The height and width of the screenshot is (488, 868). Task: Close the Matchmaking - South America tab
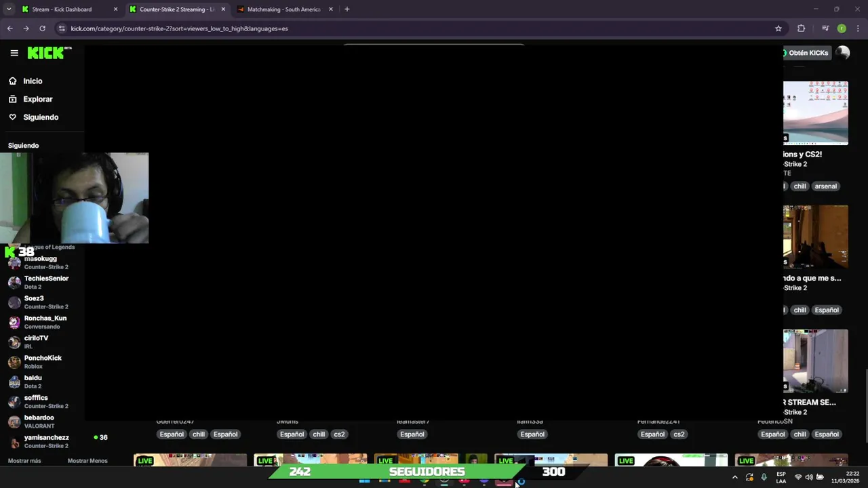(x=331, y=9)
